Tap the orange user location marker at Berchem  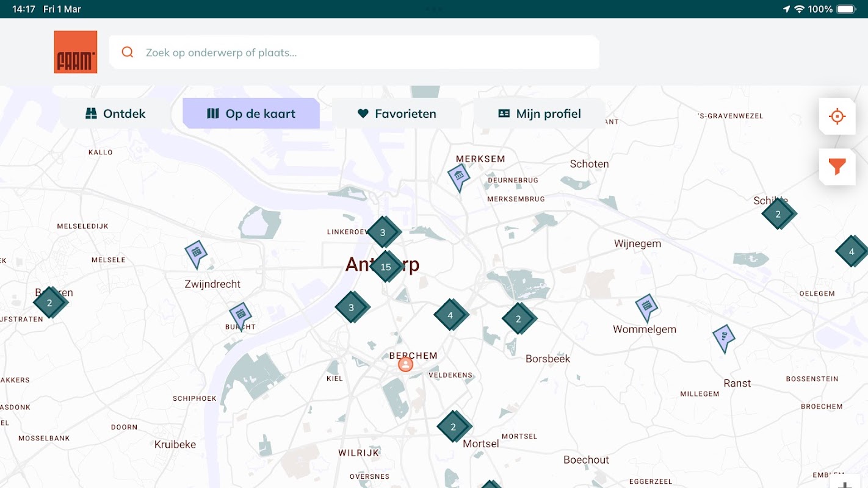(x=405, y=365)
